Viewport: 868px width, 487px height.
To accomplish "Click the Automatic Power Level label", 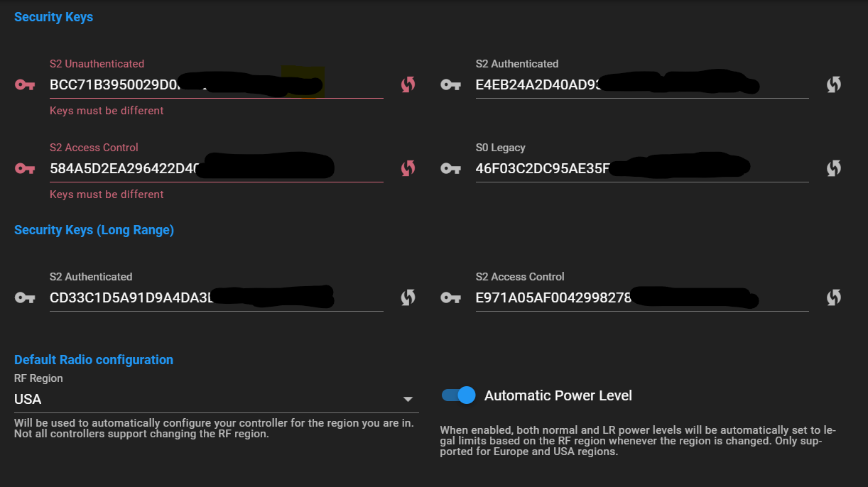I will 558,395.
